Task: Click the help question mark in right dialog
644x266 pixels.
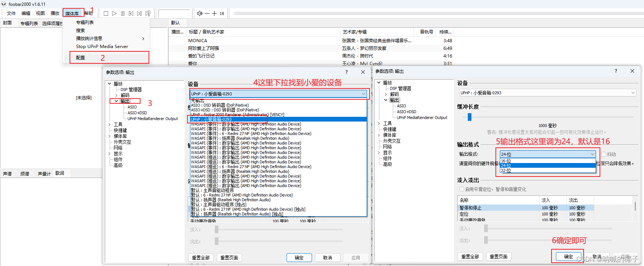Action: [x=616, y=71]
